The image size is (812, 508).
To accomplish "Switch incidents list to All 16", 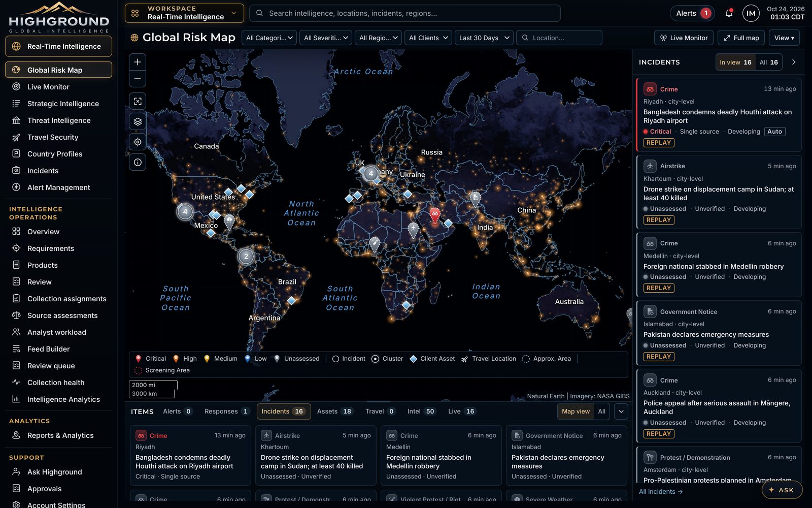I will tap(768, 62).
